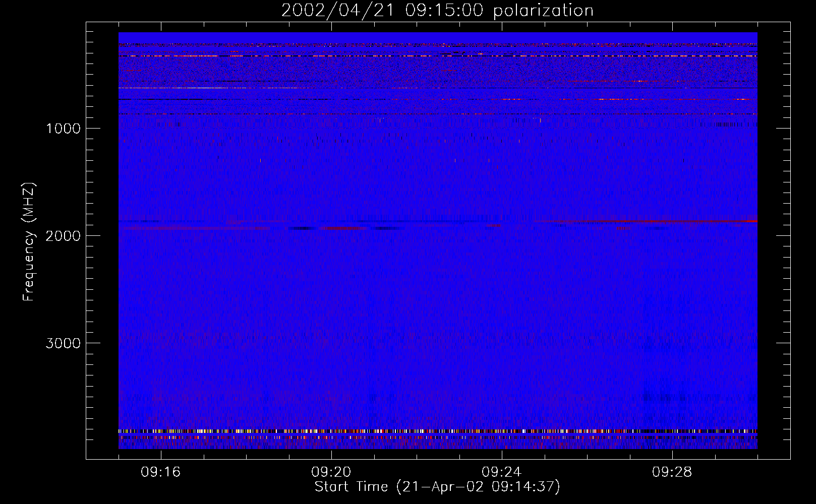
Task: Select the 2000 frequency axis label
Action: click(x=63, y=236)
